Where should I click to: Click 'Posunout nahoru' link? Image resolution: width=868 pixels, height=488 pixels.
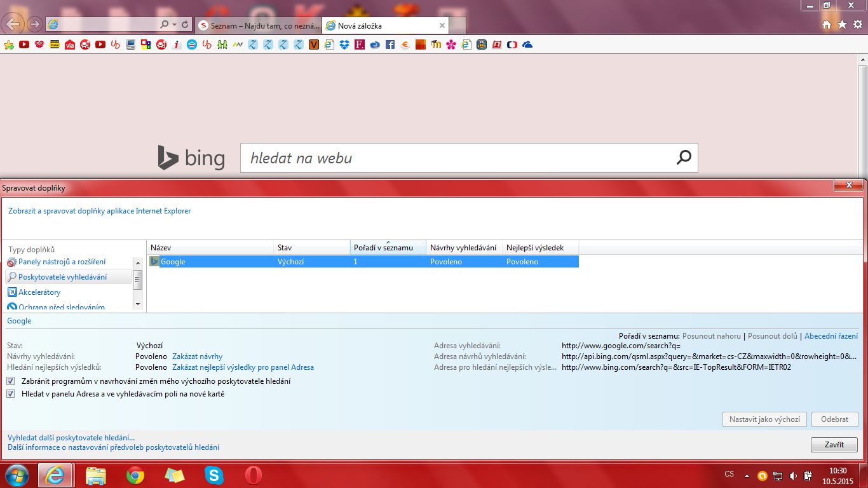pos(712,336)
